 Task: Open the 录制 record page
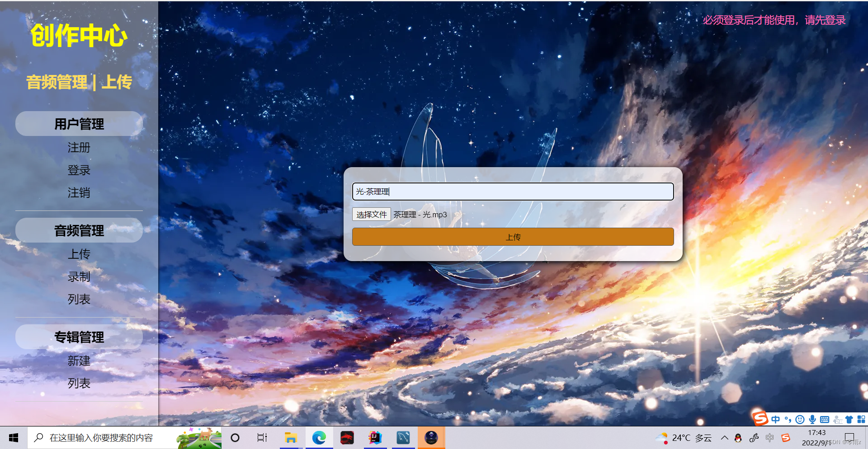pyautogui.click(x=79, y=277)
